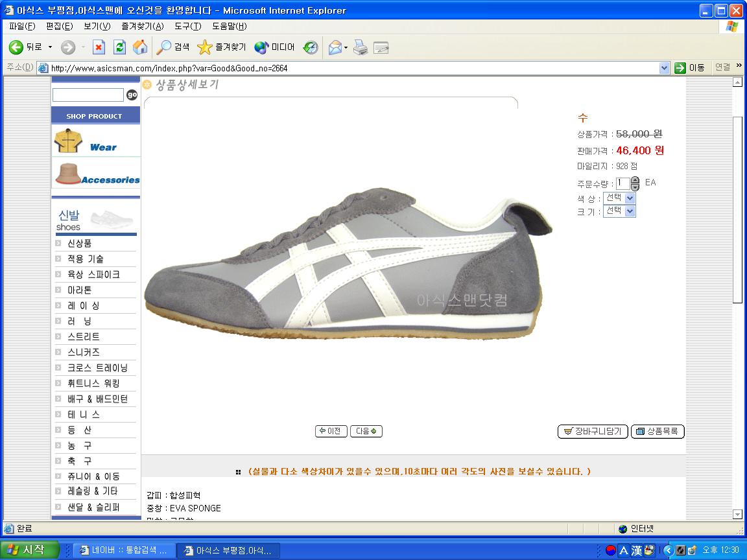Open the 마라톤 sidebar link
This screenshot has width=747, height=560.
click(79, 290)
